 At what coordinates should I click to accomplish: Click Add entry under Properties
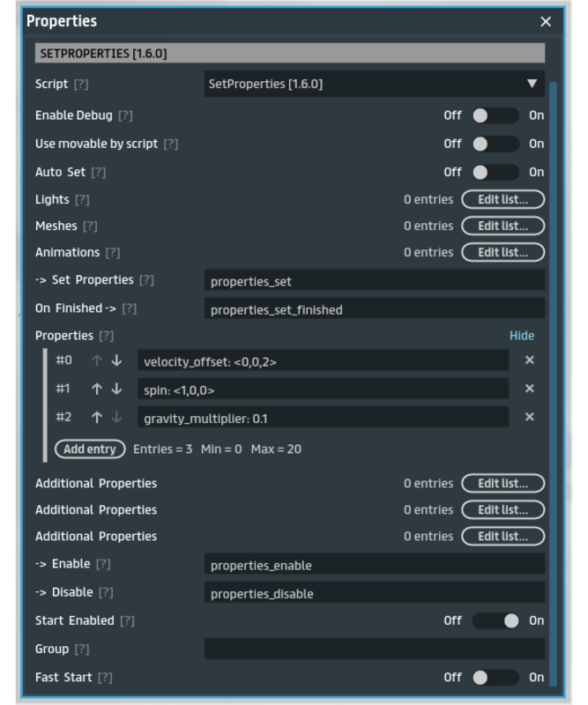tap(89, 449)
